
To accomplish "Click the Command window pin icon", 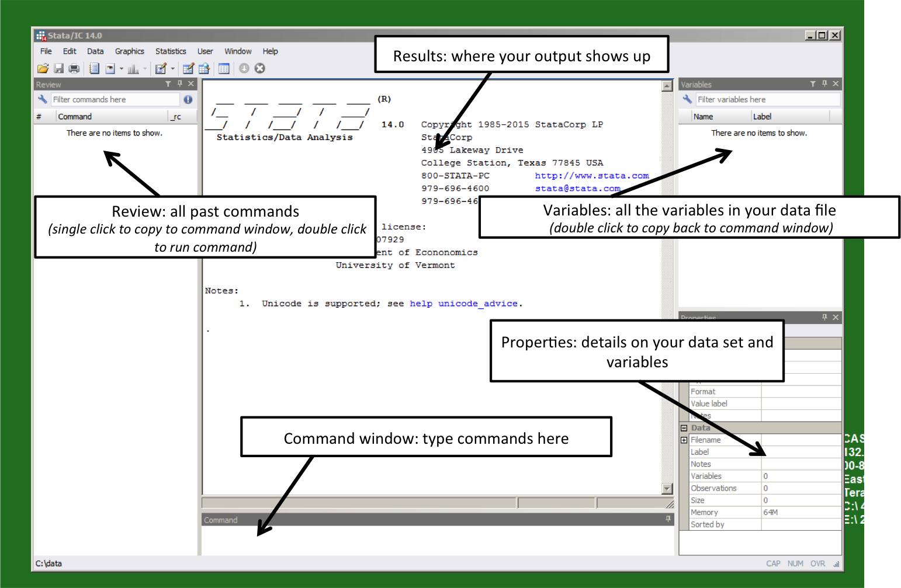I will (x=668, y=519).
